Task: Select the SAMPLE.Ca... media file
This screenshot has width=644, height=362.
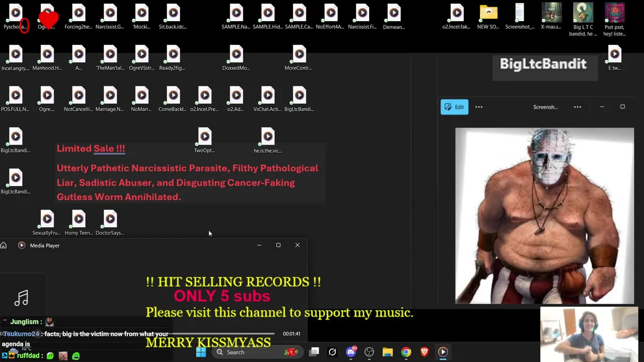Action: click(299, 17)
